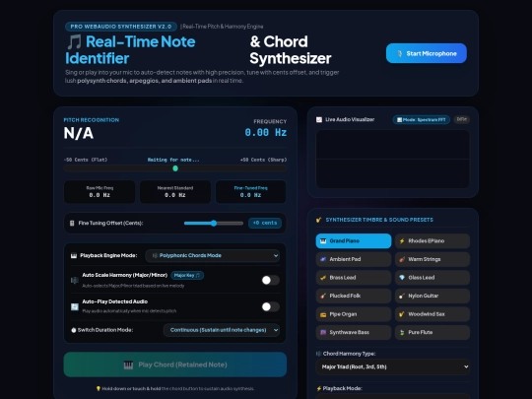Click the Pipe Organ icon
This screenshot has width=532, height=399.
[x=323, y=314]
